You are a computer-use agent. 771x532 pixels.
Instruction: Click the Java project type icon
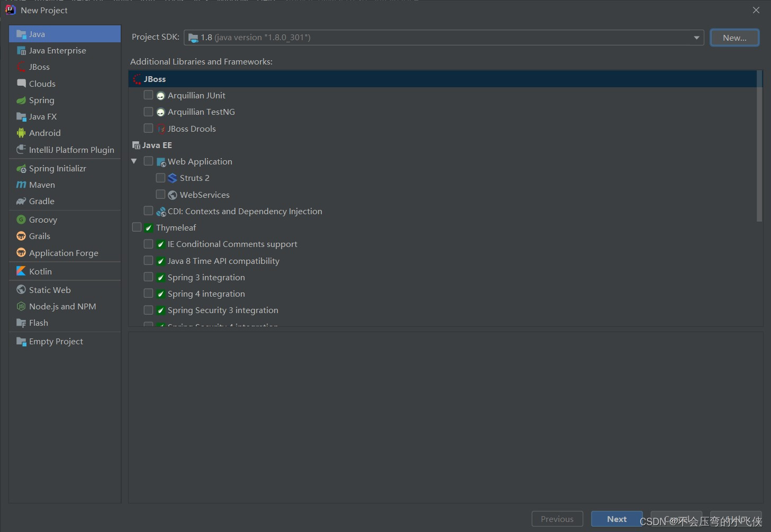[x=21, y=34]
